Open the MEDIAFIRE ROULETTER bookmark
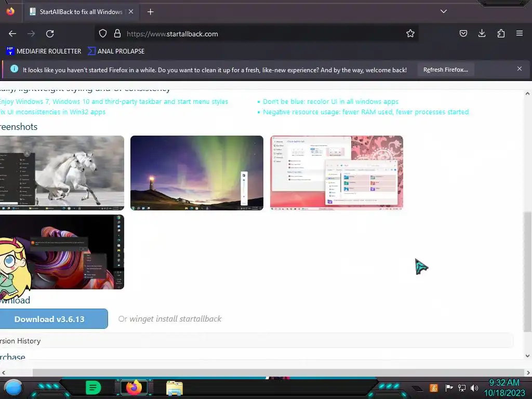532x399 pixels. 44,51
